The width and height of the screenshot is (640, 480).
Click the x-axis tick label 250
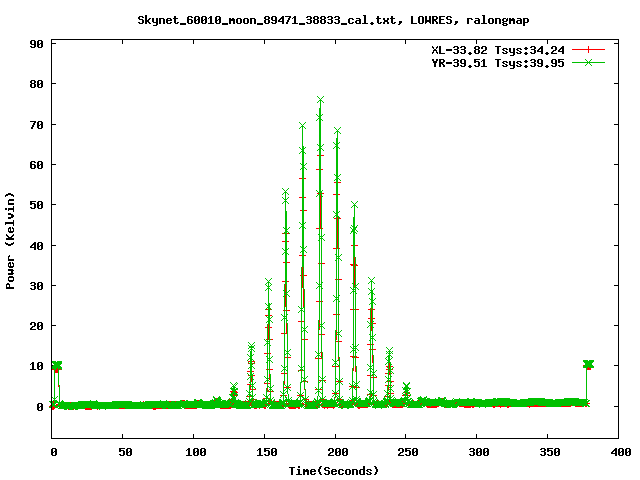tap(408, 452)
